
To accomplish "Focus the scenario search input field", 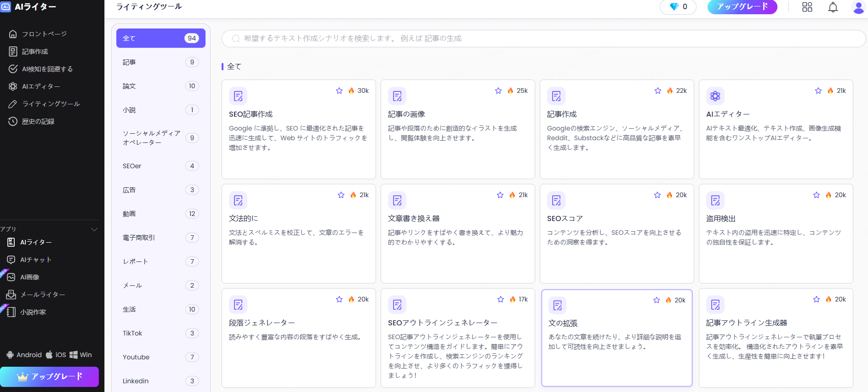I will (543, 39).
